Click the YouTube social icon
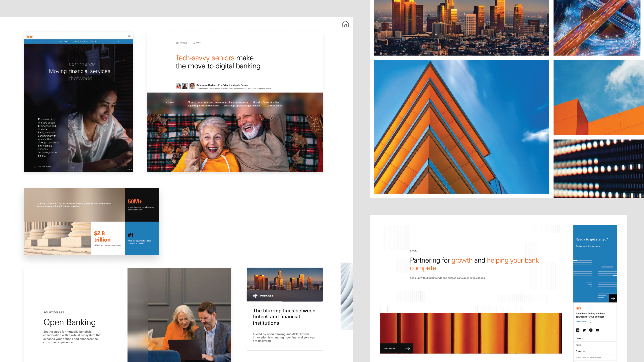This screenshot has height=362, width=644. 597,330
